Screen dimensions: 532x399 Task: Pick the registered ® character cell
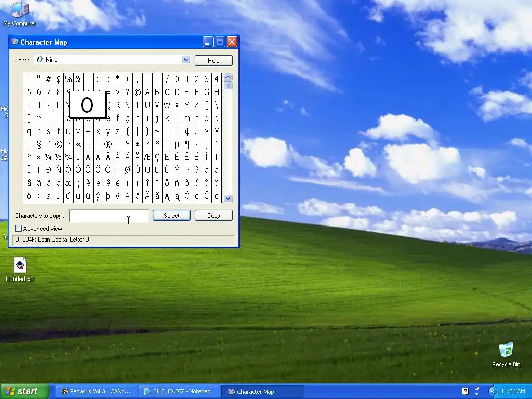click(108, 144)
